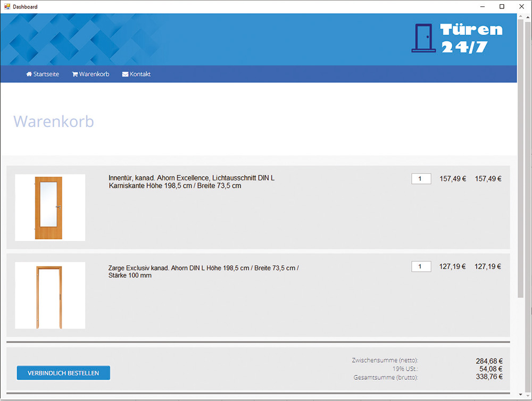Click the Zarge Exclusiv product description
532x401 pixels.
203,272
